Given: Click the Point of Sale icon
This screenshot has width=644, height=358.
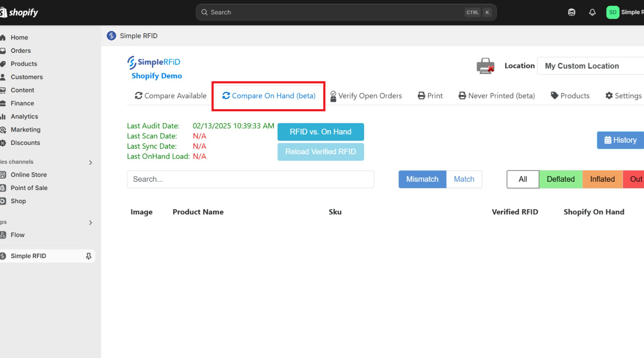Looking at the screenshot, I should pyautogui.click(x=3, y=188).
